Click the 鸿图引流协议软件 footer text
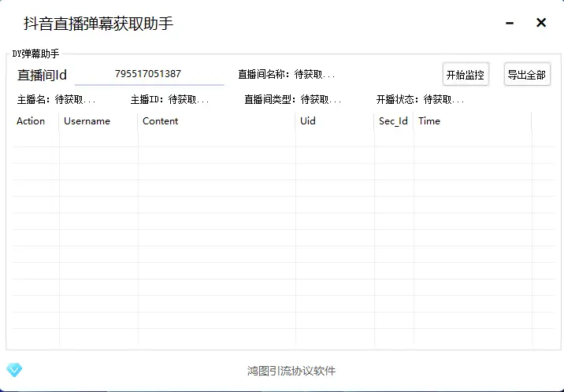Image resolution: width=564 pixels, height=392 pixels. point(291,371)
